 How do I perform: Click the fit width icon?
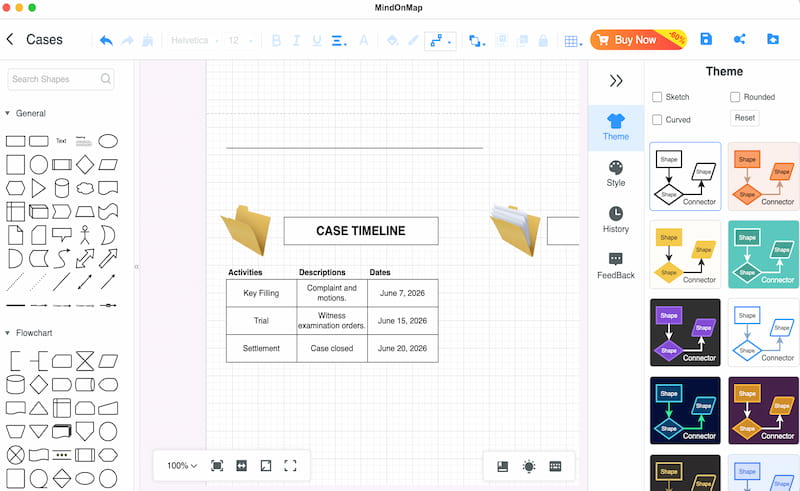click(241, 465)
